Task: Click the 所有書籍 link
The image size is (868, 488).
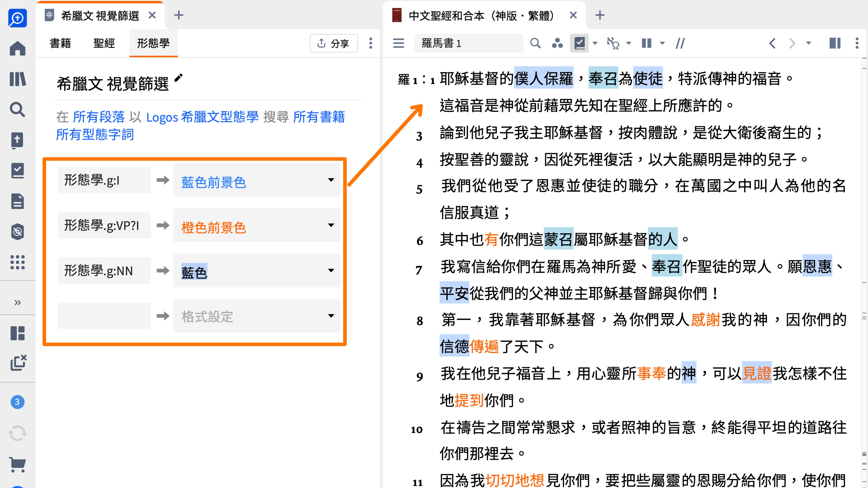Action: 319,117
